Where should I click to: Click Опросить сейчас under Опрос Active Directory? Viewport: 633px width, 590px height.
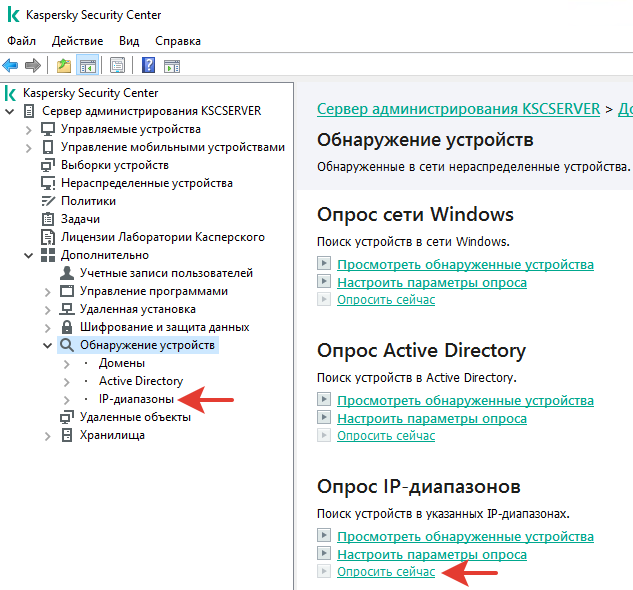pyautogui.click(x=386, y=436)
